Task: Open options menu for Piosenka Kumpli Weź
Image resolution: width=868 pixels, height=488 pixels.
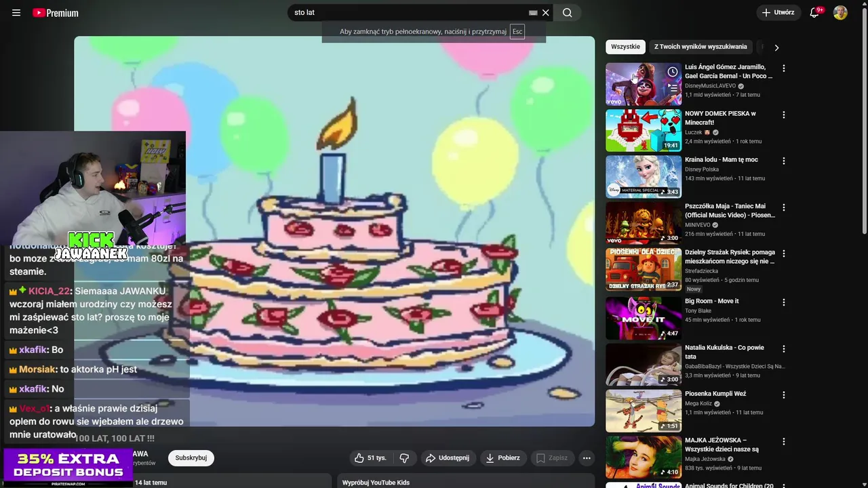Action: (x=784, y=395)
